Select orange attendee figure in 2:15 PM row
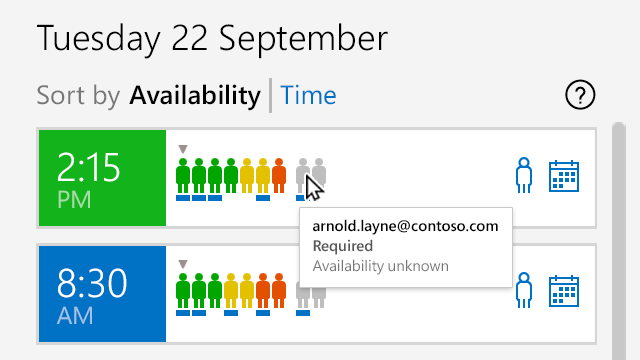 pyautogui.click(x=279, y=176)
